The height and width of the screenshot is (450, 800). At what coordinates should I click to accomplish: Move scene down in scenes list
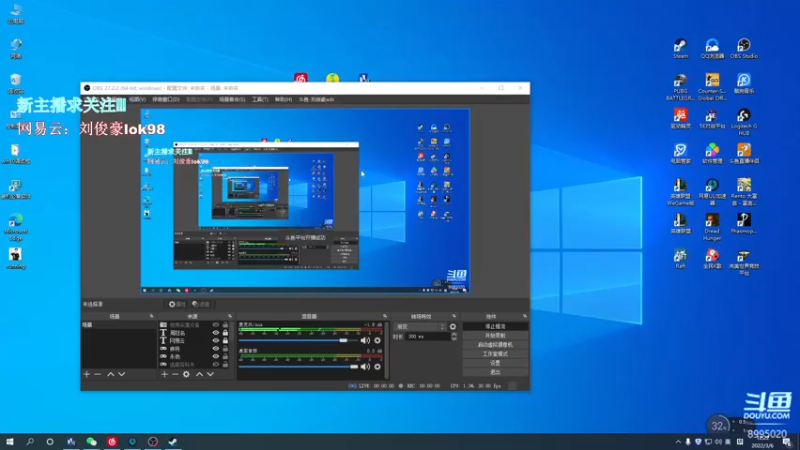tap(121, 374)
